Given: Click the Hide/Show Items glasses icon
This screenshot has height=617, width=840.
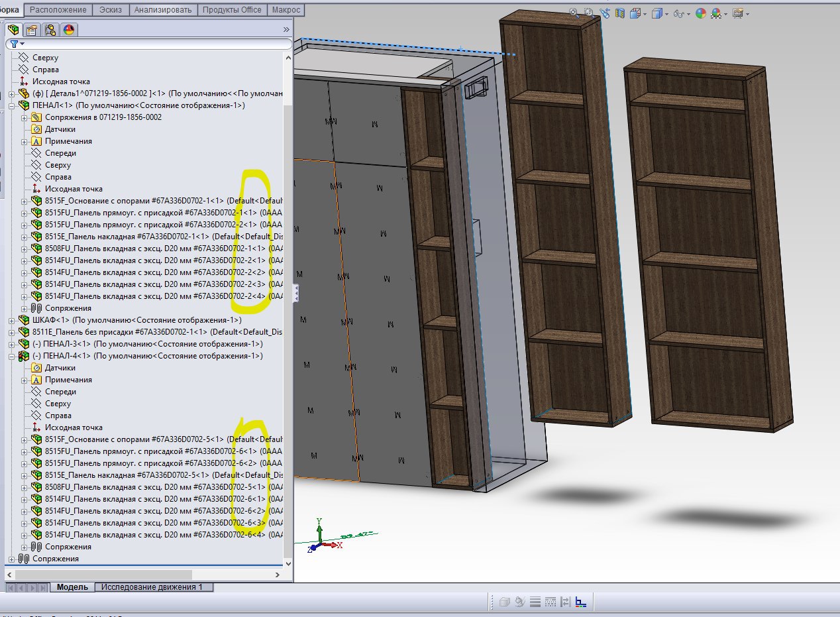Looking at the screenshot, I should click(x=678, y=13).
